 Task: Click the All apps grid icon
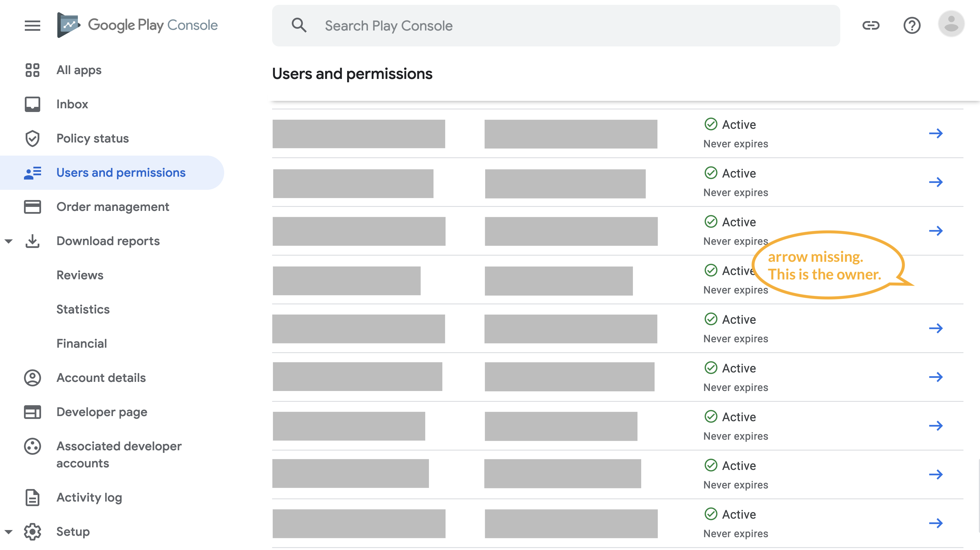coord(32,70)
